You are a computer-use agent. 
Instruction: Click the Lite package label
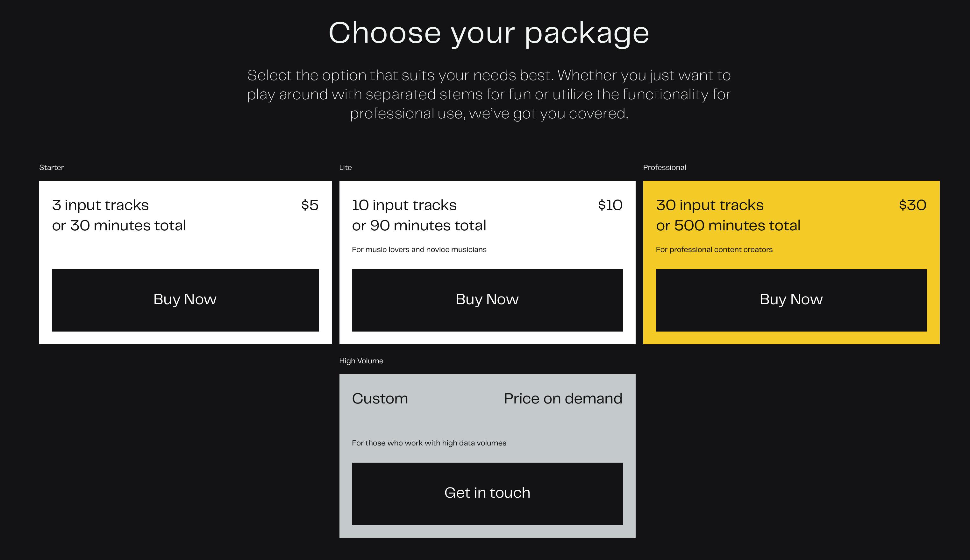[345, 167]
